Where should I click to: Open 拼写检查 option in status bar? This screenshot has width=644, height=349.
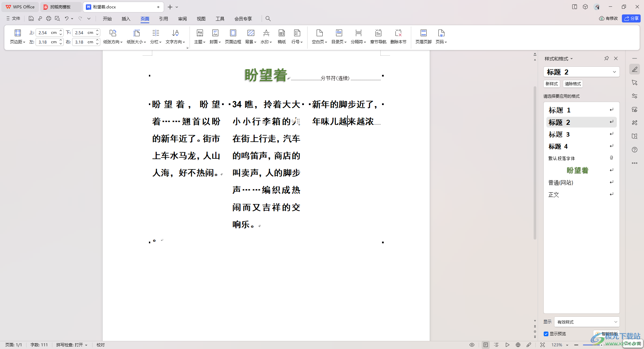click(72, 345)
